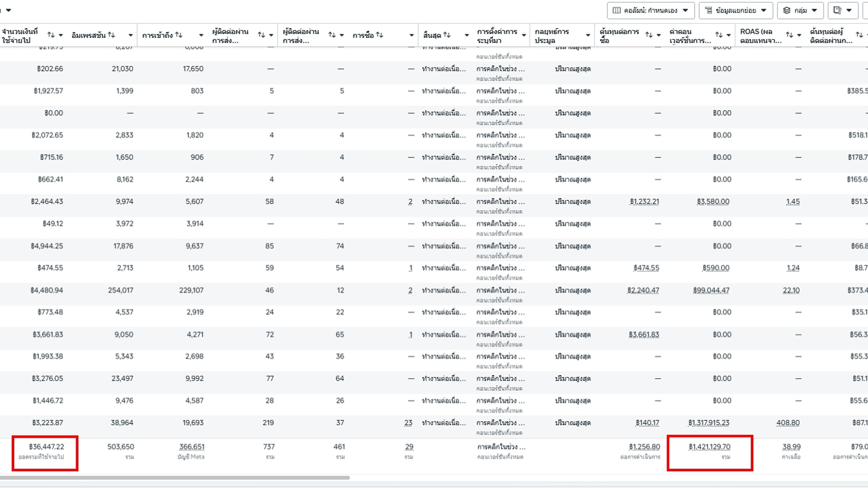Screen dimensions: 868x488
Task: Sort by ต้นทุนต่อผู้ติดต่อผ่านก... arrows icon
Action: (x=859, y=35)
